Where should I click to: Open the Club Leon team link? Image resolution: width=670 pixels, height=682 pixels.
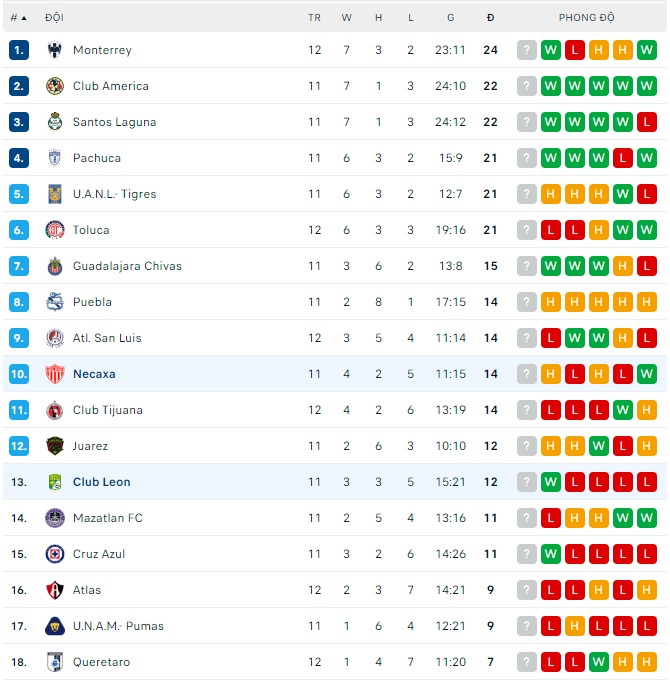[101, 482]
